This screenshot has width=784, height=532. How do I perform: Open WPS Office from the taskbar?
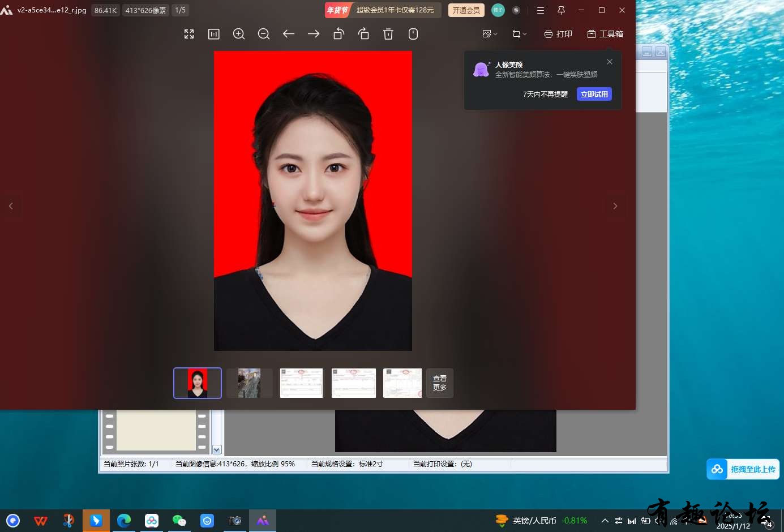pyautogui.click(x=41, y=521)
